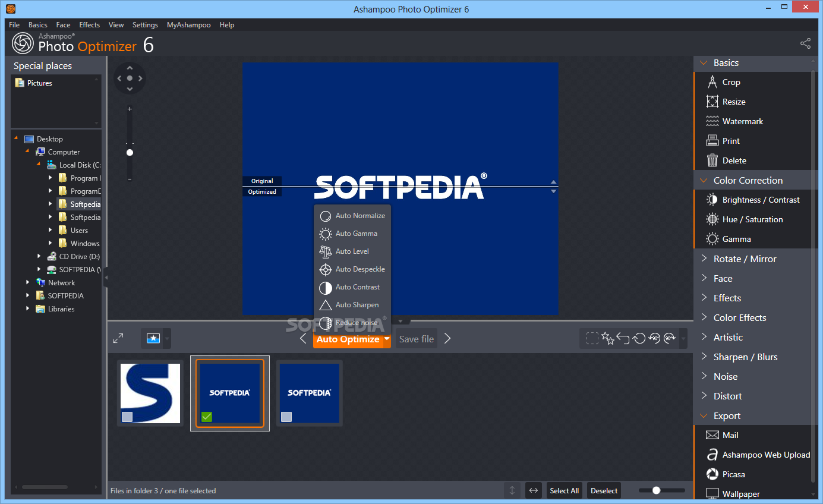Click the dashed selection rectangle tool
This screenshot has height=504, width=823.
point(592,338)
